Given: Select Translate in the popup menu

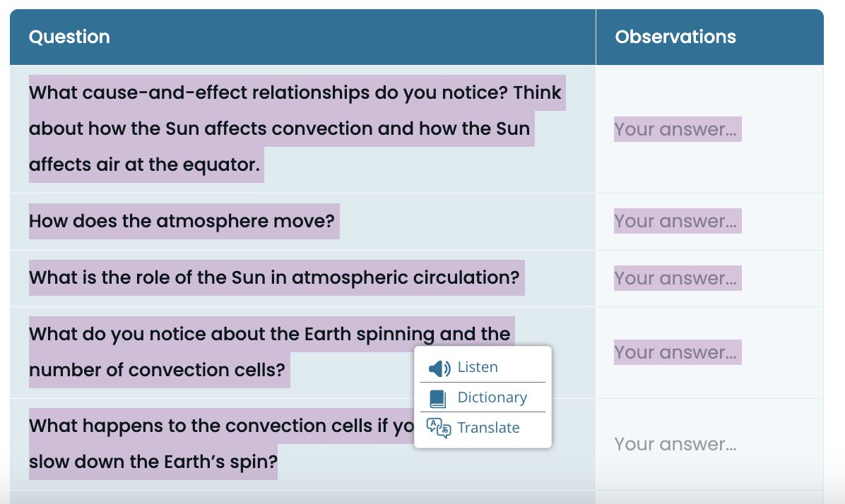Looking at the screenshot, I should [488, 428].
